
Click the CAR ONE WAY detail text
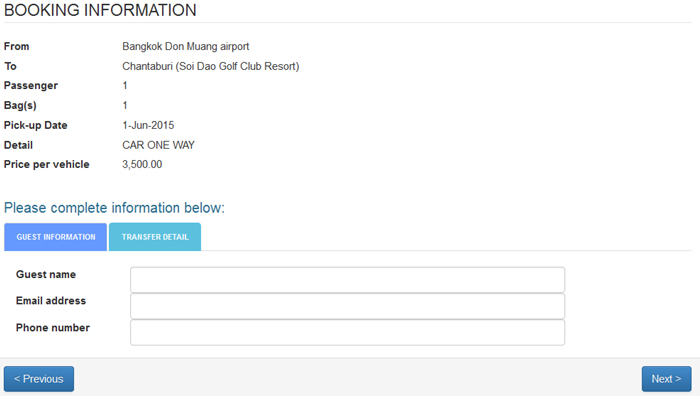(x=158, y=145)
